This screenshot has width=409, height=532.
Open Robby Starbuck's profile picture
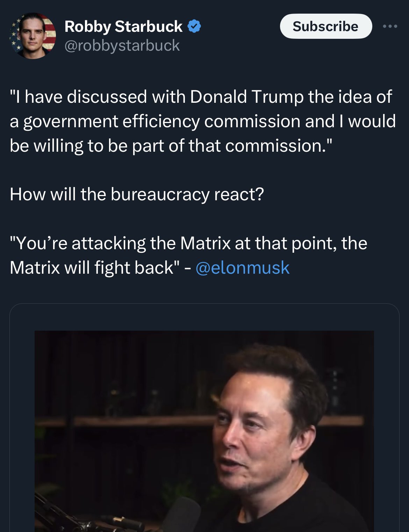(x=32, y=36)
